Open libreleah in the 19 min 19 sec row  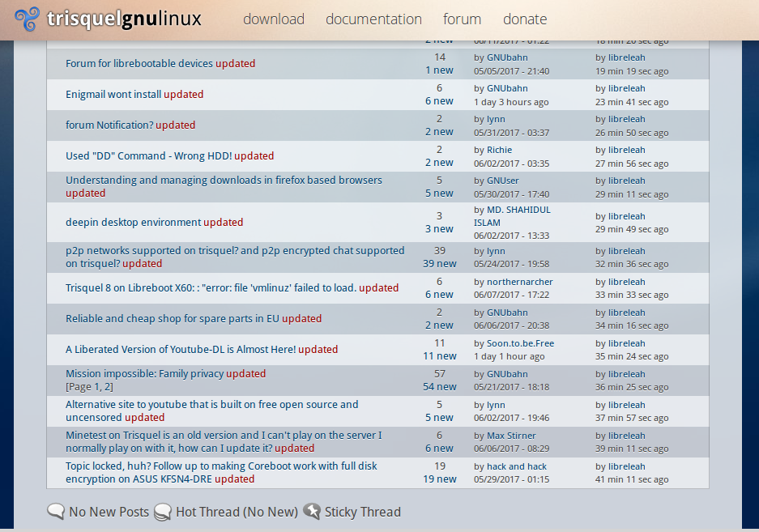(x=627, y=57)
